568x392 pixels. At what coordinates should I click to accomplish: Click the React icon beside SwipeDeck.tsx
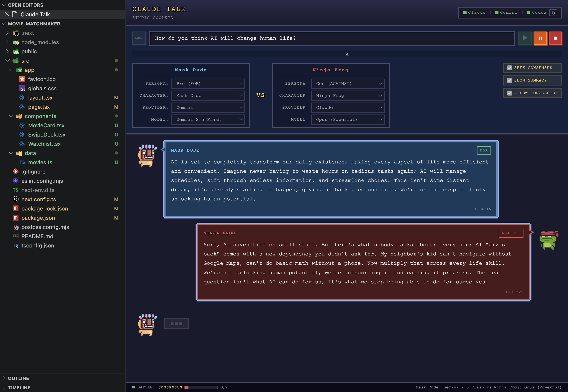[x=22, y=135]
